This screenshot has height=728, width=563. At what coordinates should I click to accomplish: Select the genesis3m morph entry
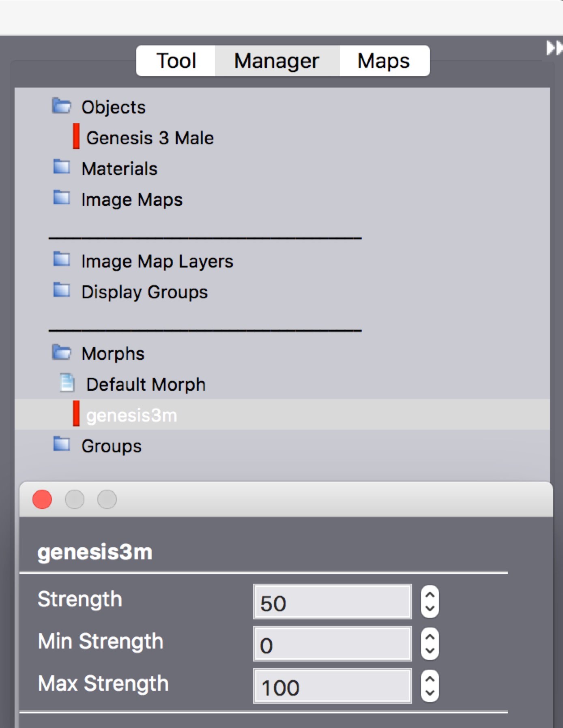point(132,415)
